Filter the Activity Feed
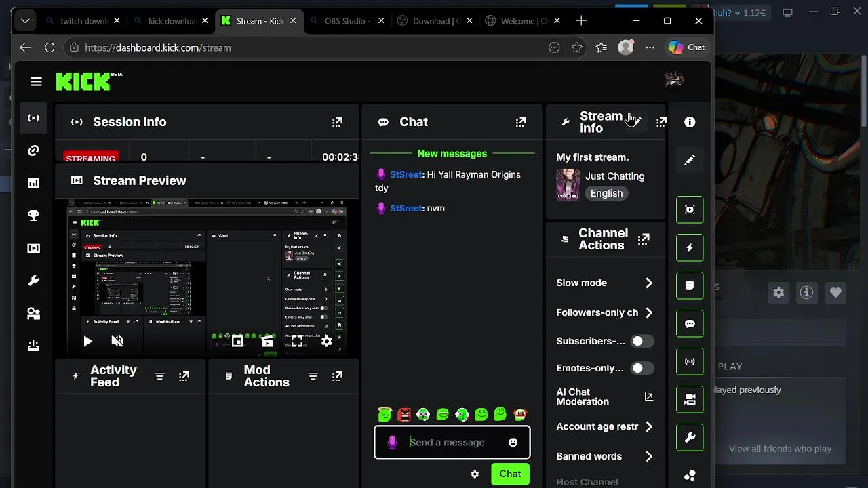Image resolution: width=868 pixels, height=488 pixels. (159, 376)
